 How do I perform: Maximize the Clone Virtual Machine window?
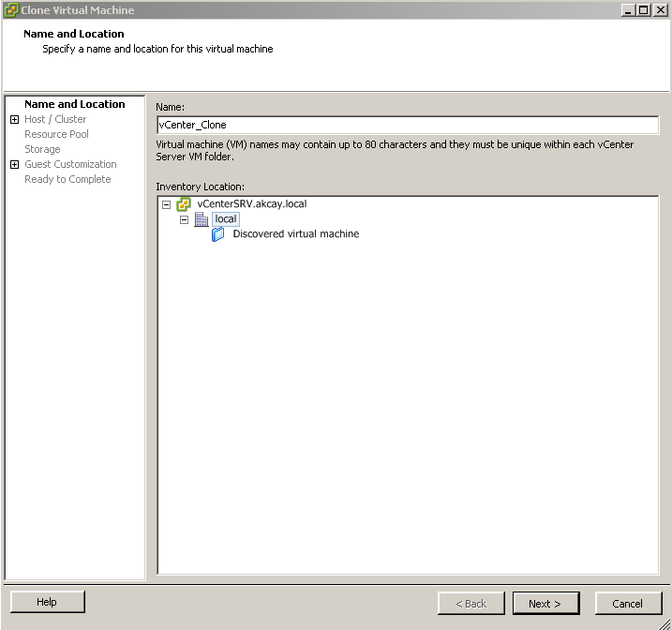click(x=643, y=10)
